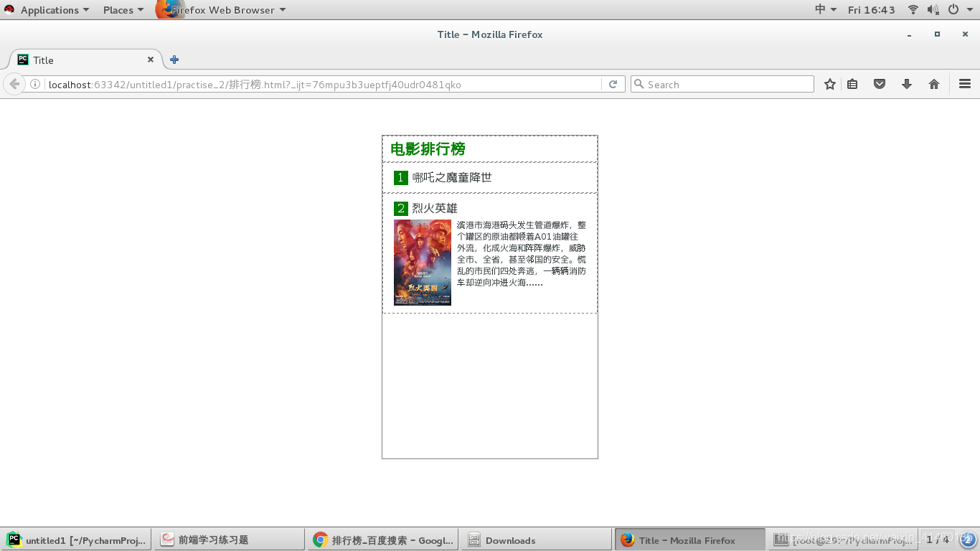This screenshot has width=980, height=551.
Task: Minimize the Firefox window
Action: click(x=910, y=34)
